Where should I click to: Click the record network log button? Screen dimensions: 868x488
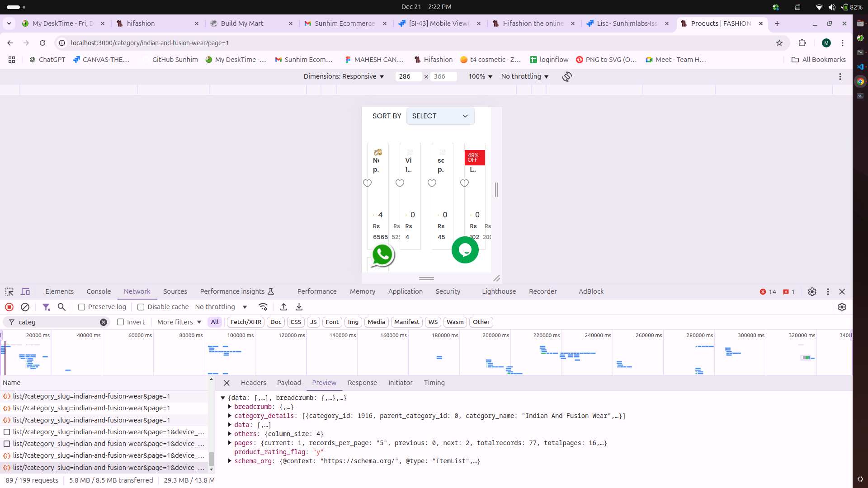[x=9, y=307]
